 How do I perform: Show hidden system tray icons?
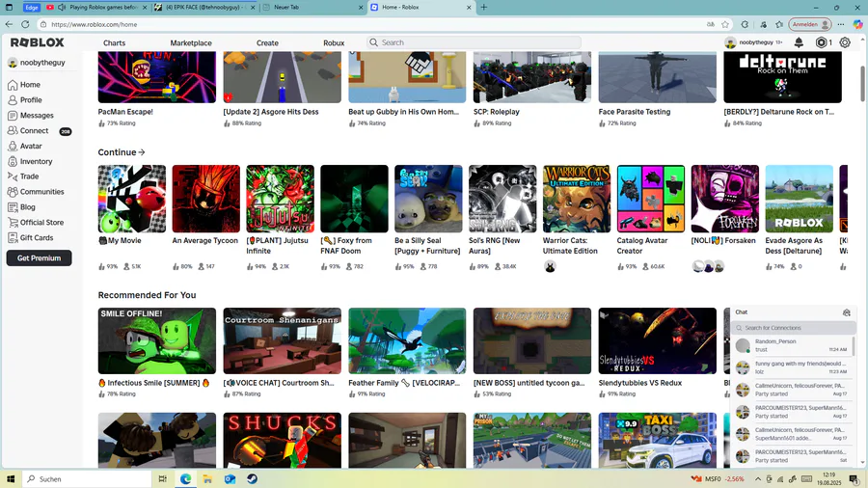[x=757, y=479]
